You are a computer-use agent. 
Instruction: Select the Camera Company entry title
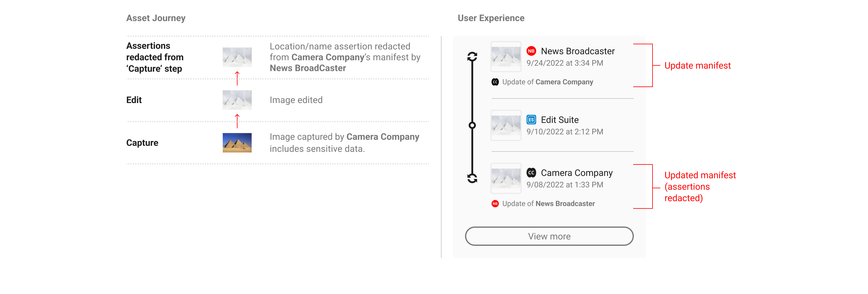[577, 173]
